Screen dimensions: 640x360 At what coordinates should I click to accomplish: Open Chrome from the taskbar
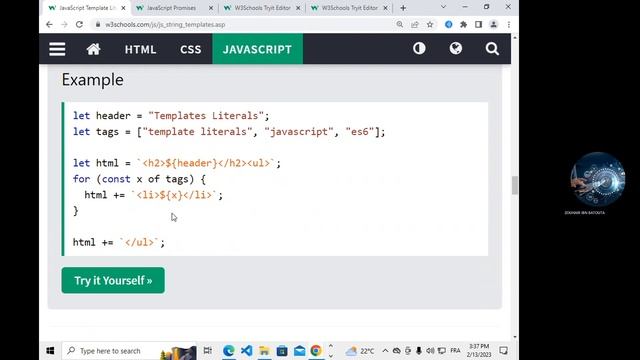[x=316, y=350]
